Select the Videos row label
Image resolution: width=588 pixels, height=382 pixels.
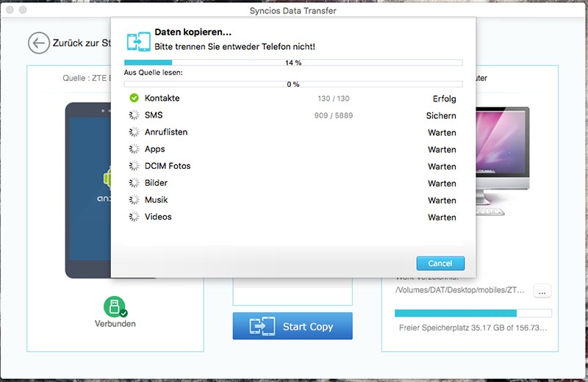click(158, 217)
